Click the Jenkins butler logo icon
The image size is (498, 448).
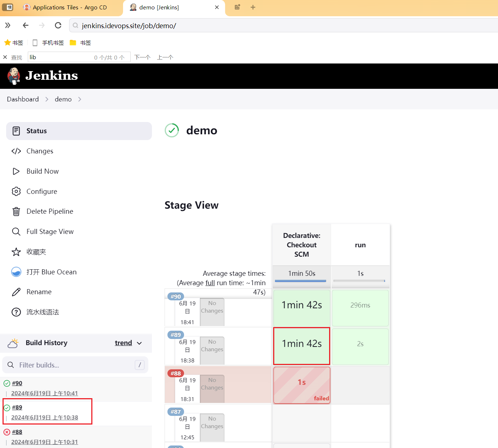14,76
